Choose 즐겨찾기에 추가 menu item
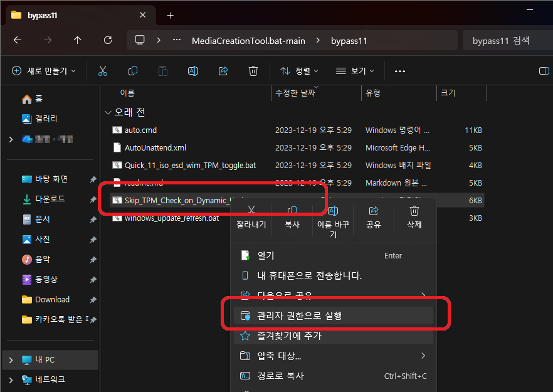 [x=334, y=336]
